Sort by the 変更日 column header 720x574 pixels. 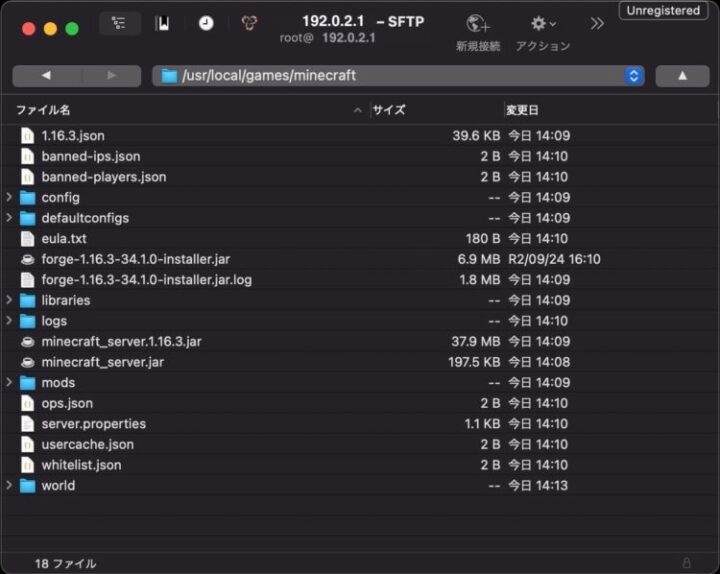tap(522, 110)
